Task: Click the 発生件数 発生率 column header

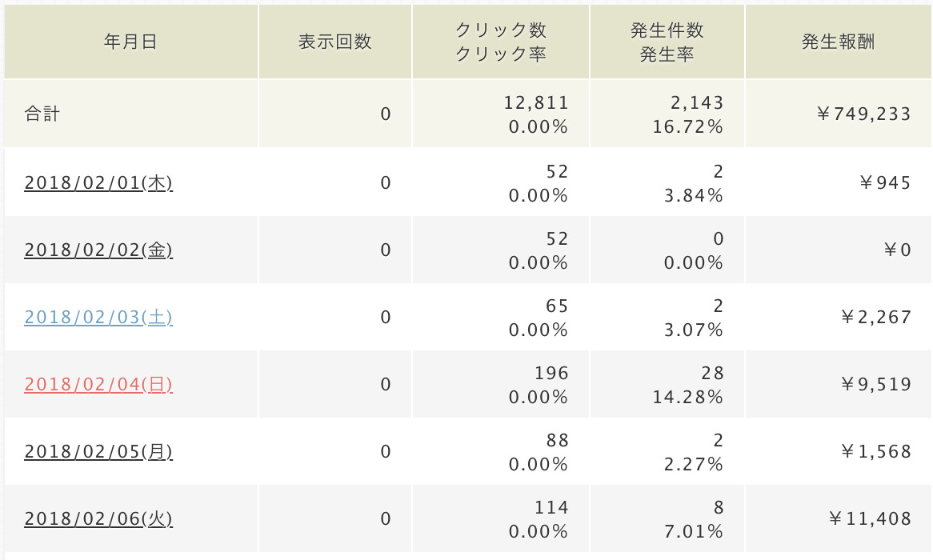Action: [x=667, y=42]
